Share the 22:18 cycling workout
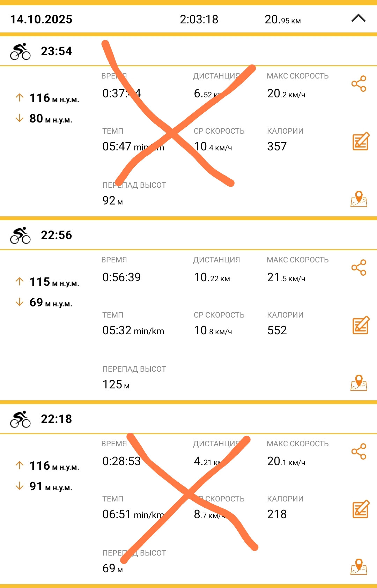 pyautogui.click(x=359, y=452)
